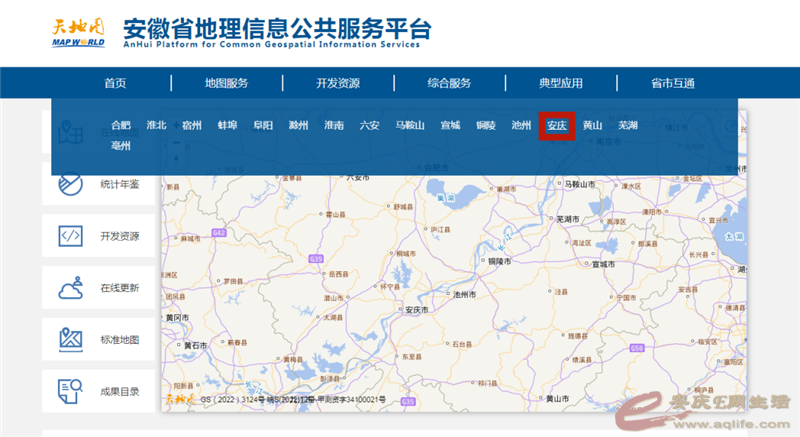Select 马鞍山 city link
Screen dimensions: 800x437
[410, 126]
